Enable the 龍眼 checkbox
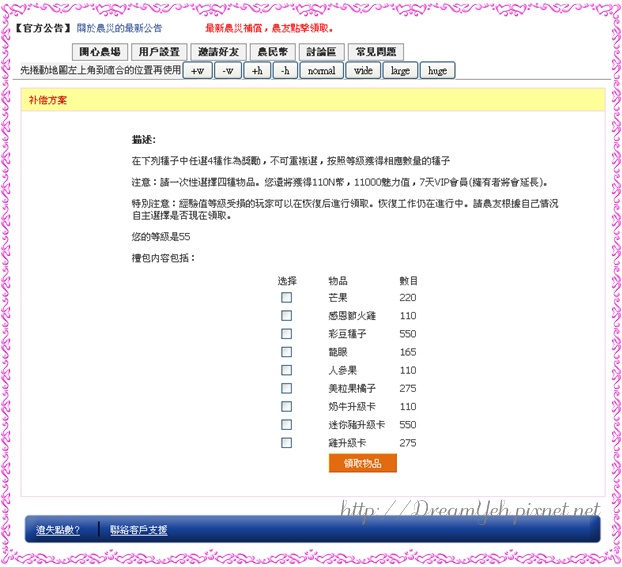This screenshot has width=622, height=567. [286, 352]
